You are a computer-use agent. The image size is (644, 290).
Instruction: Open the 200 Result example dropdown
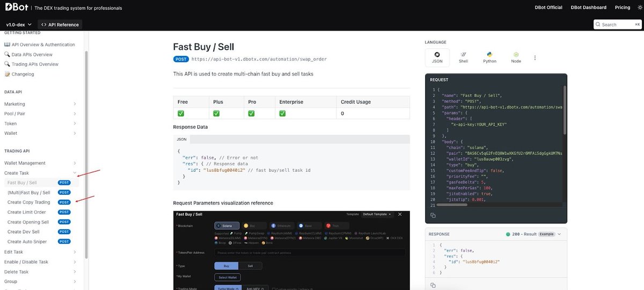[x=534, y=234]
